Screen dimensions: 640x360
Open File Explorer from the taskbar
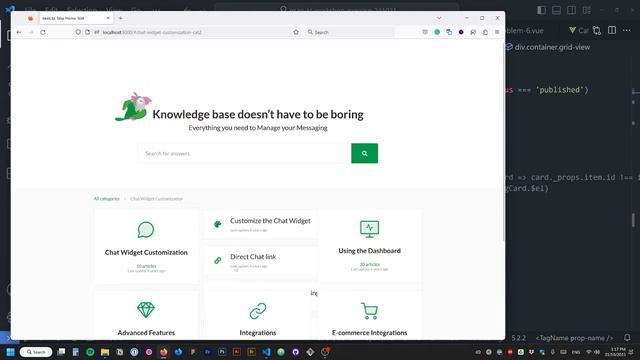click(105, 352)
